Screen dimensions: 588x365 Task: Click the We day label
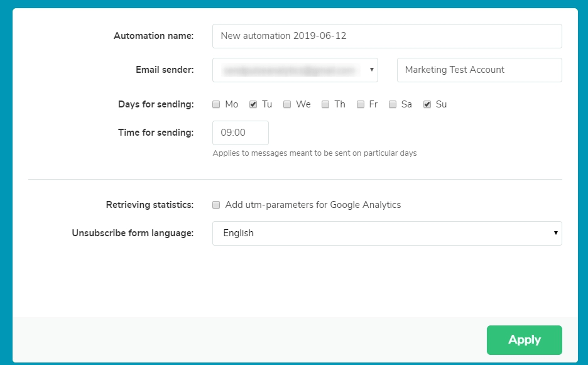pyautogui.click(x=303, y=104)
